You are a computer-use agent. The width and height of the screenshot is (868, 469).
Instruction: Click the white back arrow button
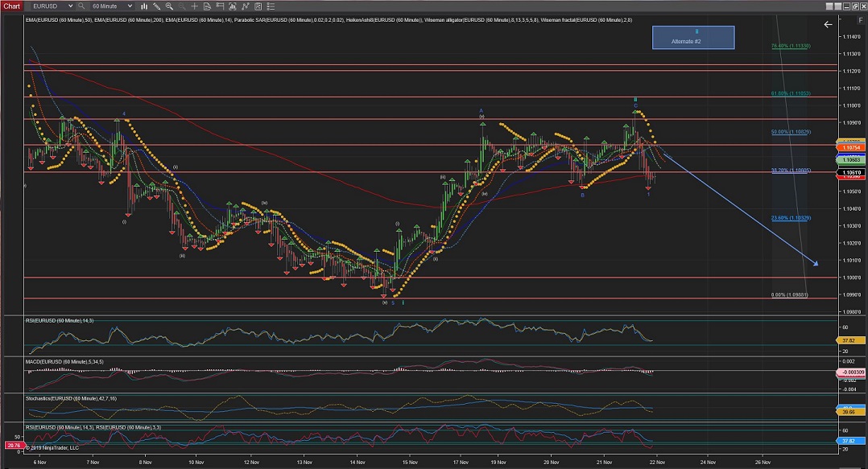pos(828,25)
